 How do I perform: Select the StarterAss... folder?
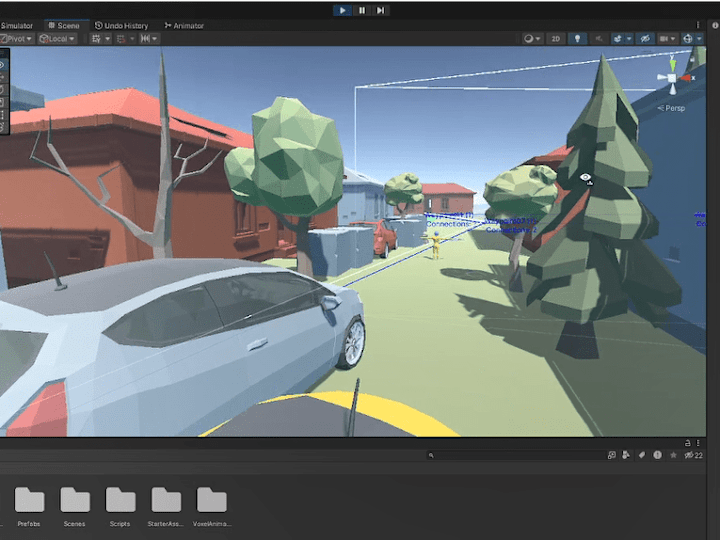pos(165,506)
